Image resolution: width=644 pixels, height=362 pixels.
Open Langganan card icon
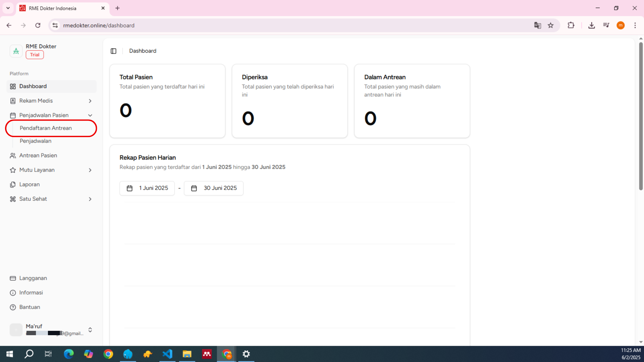(13, 278)
